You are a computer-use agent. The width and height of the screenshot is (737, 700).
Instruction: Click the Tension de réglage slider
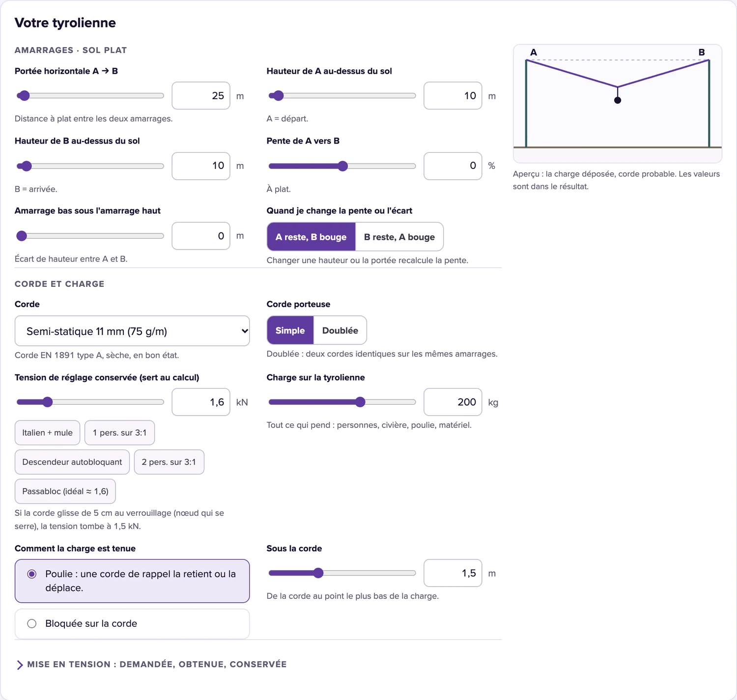coord(90,402)
